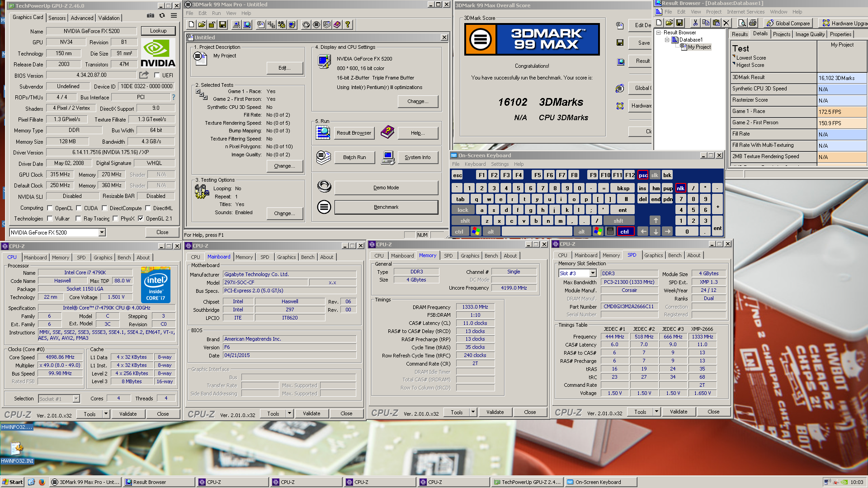Open Settings menu in On-Screen Keyboard
The image size is (868, 488).
click(500, 164)
